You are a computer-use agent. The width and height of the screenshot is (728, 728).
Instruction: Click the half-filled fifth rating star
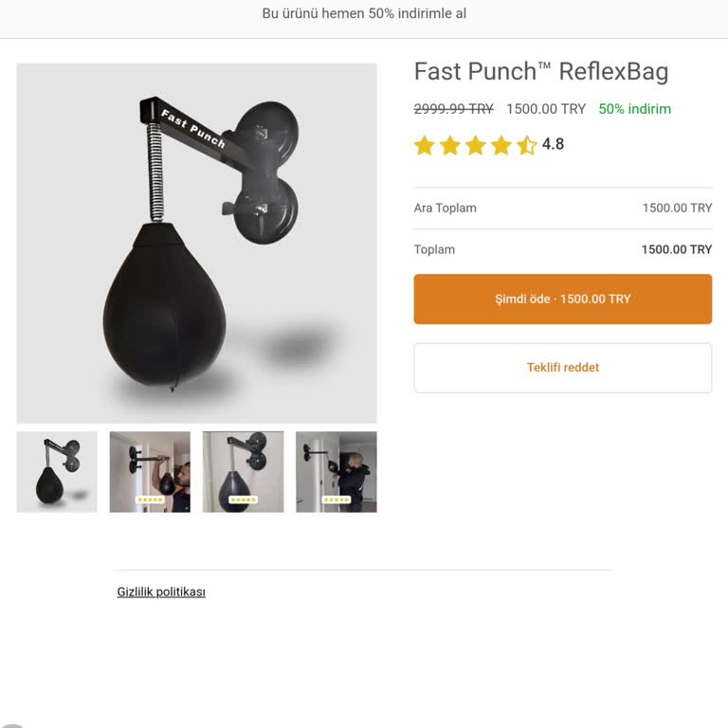click(526, 145)
